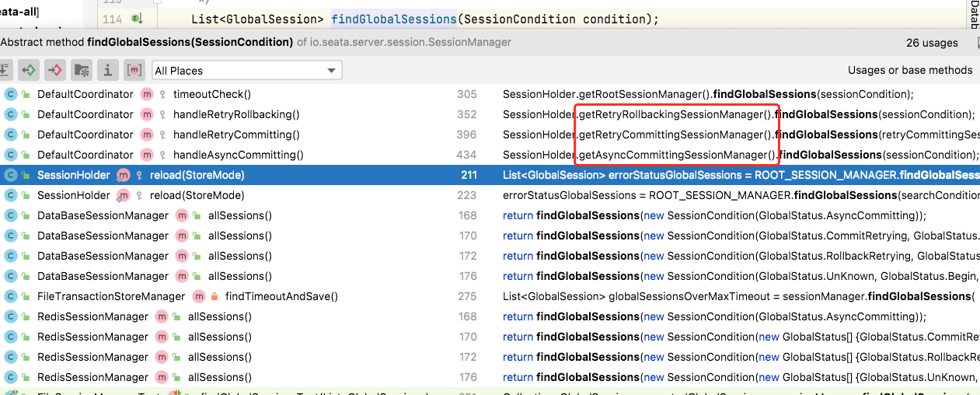This screenshot has width=980, height=395.
Task: Select RedisSessionManager usage with GlobalStatus.AsyncCommitting
Action: 490,316
